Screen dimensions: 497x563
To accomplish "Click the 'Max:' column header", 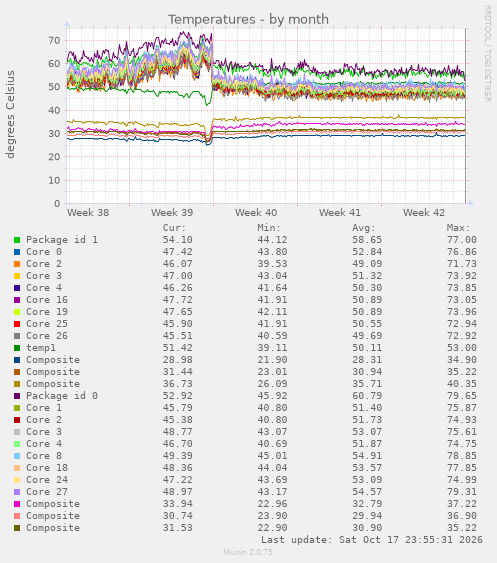I will tap(459, 228).
